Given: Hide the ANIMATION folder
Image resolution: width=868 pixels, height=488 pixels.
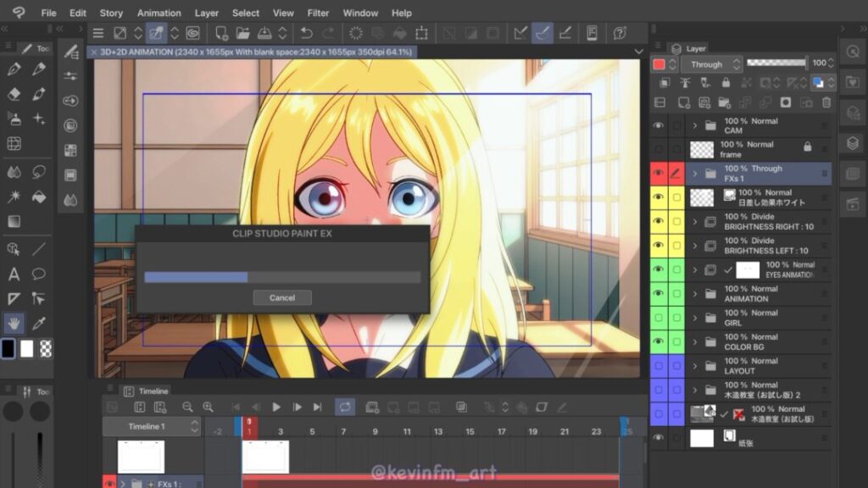Looking at the screenshot, I should [x=658, y=293].
